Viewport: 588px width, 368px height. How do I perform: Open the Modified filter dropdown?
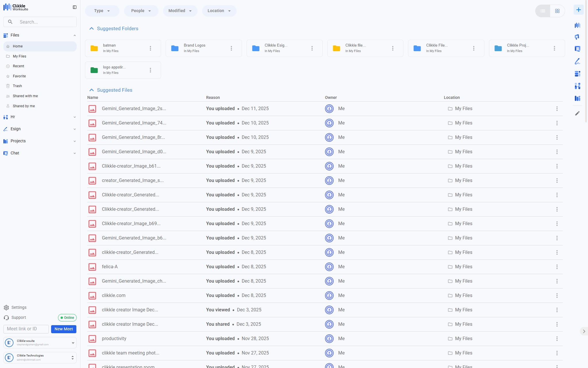pos(180,11)
